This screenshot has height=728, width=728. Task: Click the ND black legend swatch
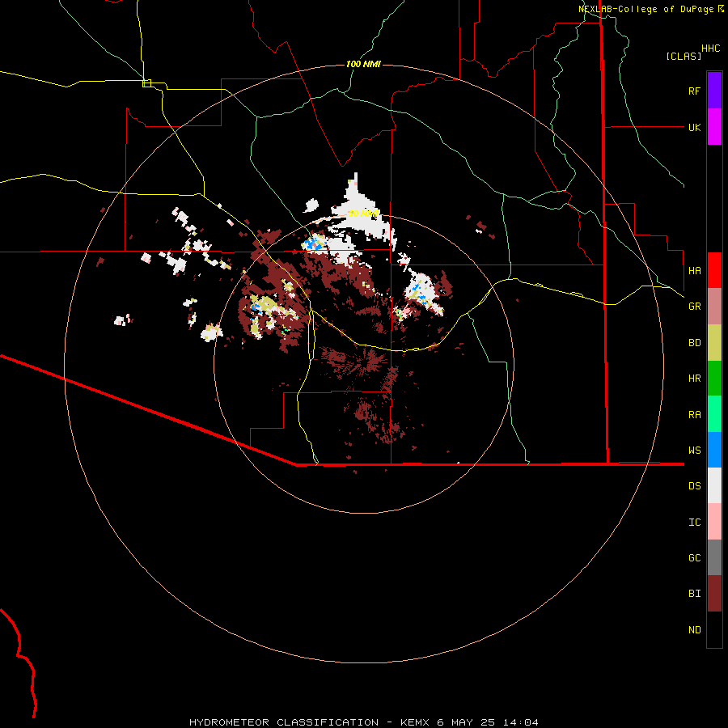(x=714, y=629)
